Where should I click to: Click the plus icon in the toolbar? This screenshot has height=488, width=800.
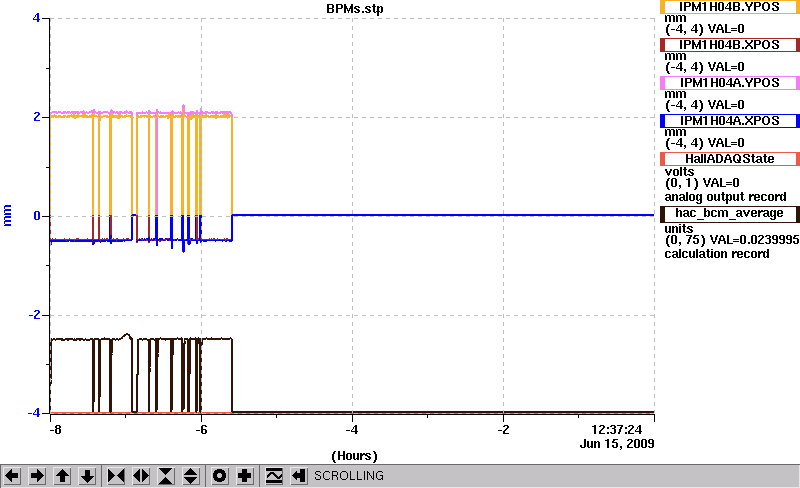tap(245, 476)
